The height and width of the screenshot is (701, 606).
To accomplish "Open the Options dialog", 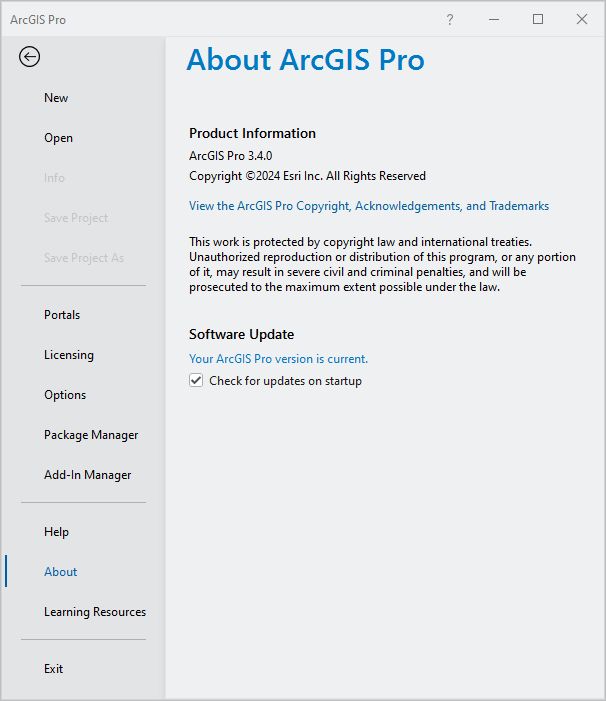I will 65,395.
